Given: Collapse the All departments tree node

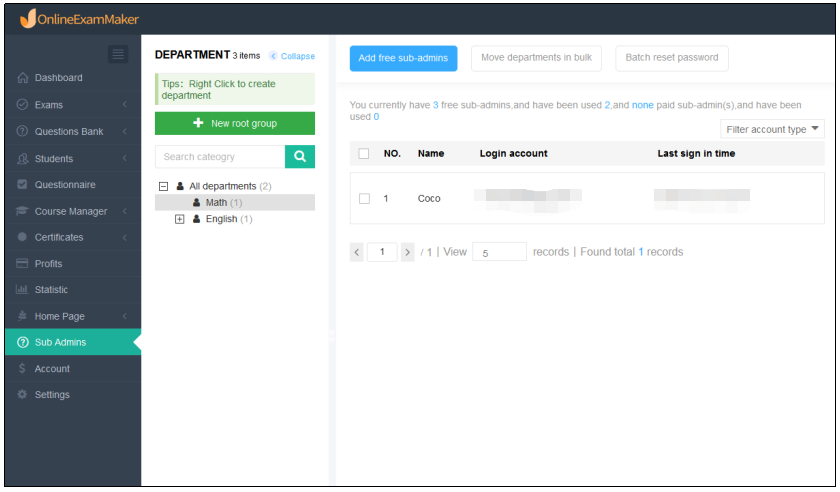Looking at the screenshot, I should pos(163,187).
